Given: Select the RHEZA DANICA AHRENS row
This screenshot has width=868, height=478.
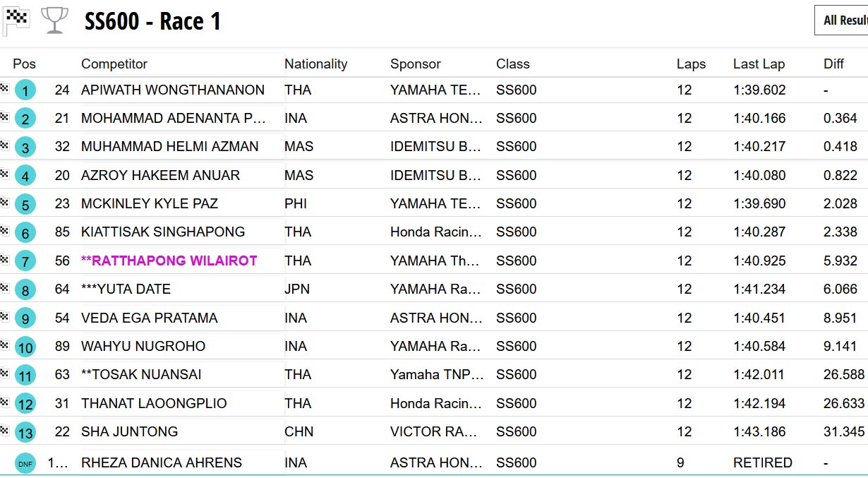Looking at the screenshot, I should coord(162,462).
